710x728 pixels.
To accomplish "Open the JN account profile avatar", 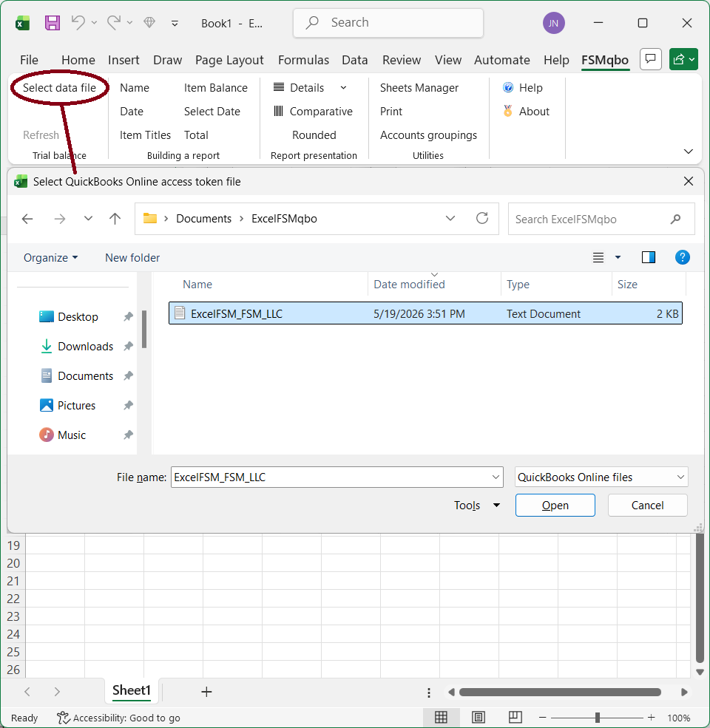I will tap(553, 23).
